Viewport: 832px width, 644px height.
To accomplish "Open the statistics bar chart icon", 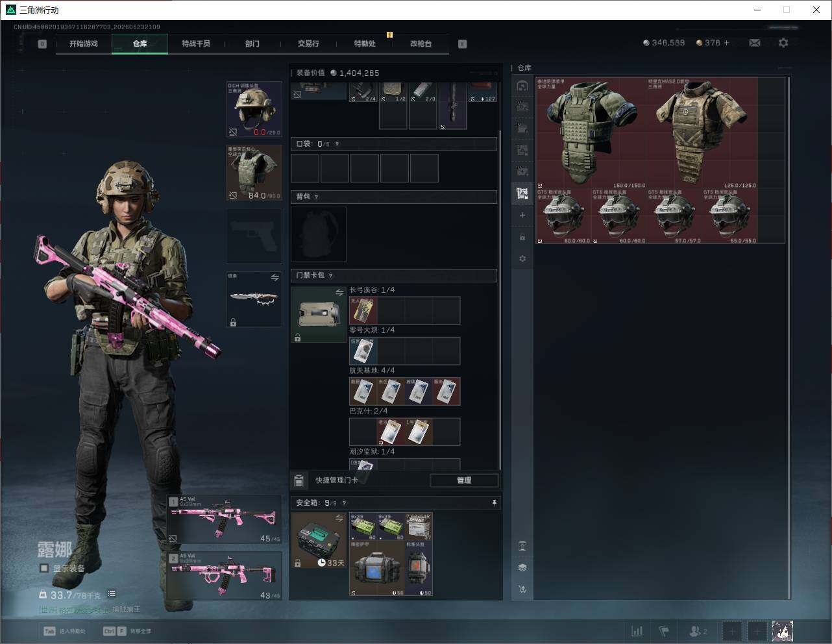I will pos(637,631).
